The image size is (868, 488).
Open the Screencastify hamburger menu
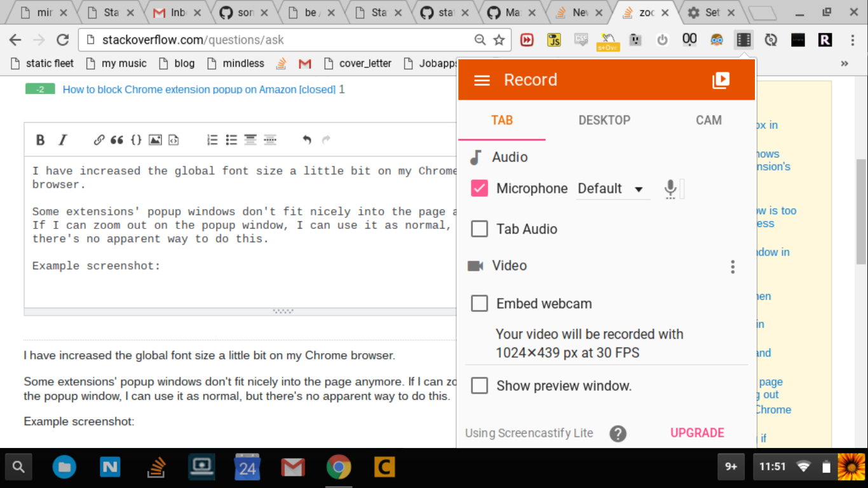coord(482,80)
